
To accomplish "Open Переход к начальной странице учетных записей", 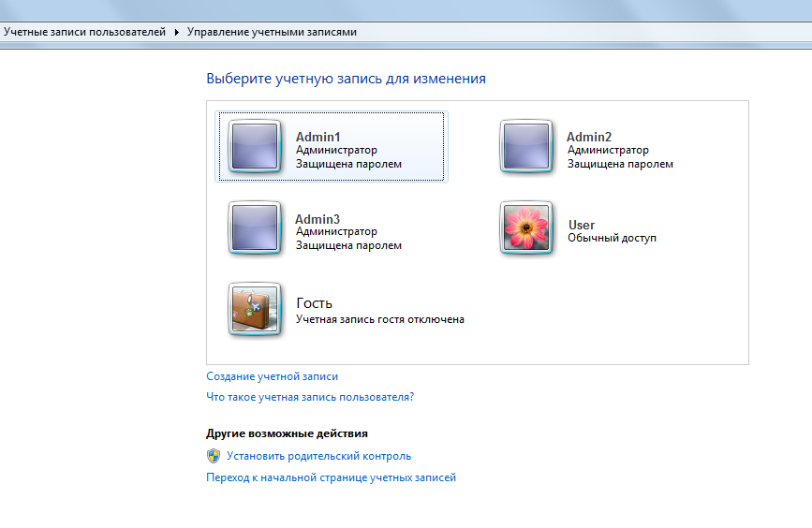I will click(331, 477).
